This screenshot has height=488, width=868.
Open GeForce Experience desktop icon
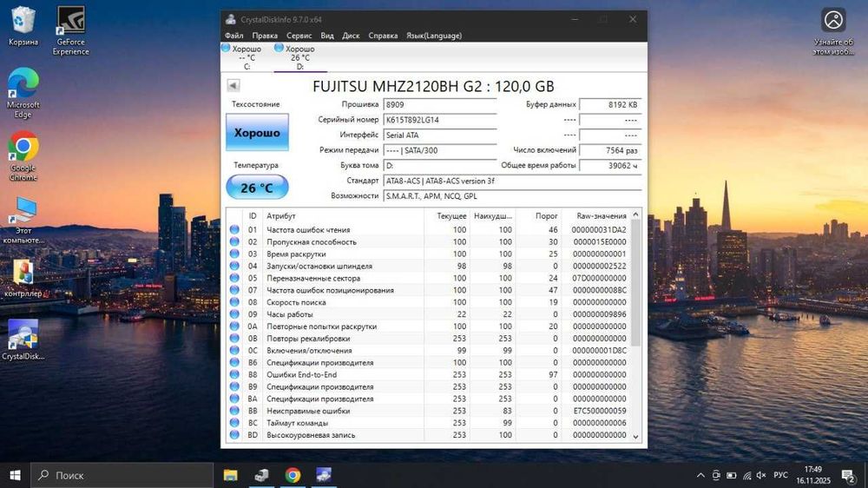pos(71,30)
